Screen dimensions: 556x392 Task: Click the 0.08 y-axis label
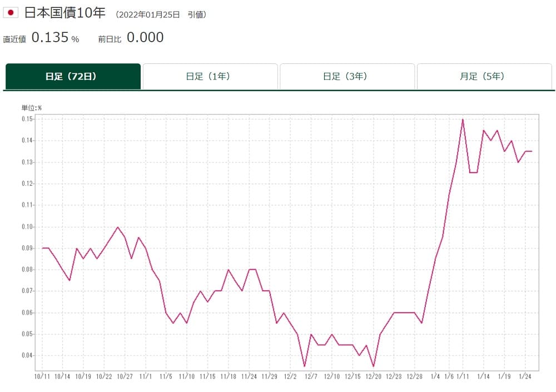pos(27,270)
